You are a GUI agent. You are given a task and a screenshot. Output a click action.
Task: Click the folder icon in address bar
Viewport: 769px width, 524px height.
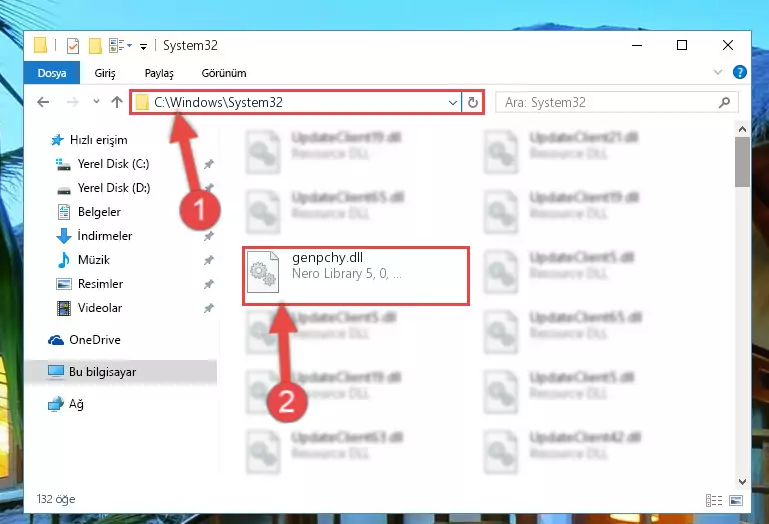click(142, 102)
